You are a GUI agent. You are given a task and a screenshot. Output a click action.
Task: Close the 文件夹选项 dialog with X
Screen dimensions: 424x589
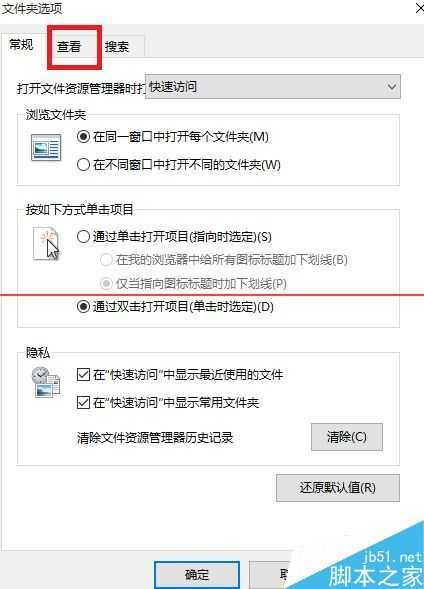tap(420, 8)
